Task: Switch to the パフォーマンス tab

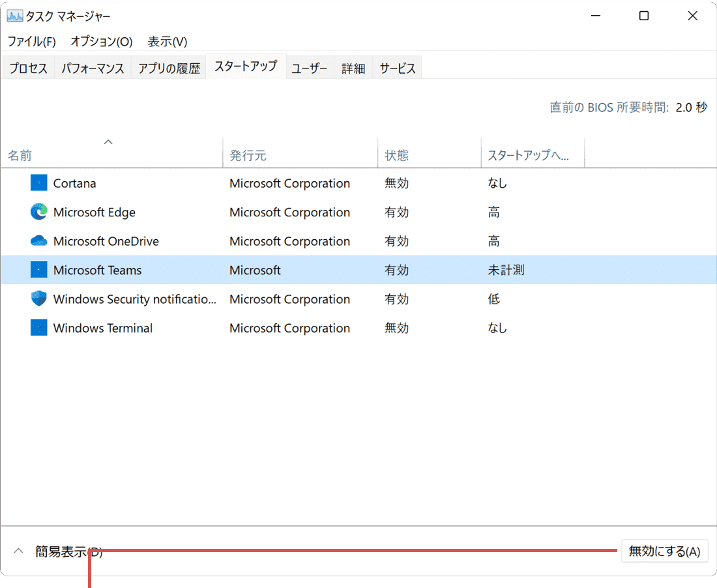Action: (93, 68)
